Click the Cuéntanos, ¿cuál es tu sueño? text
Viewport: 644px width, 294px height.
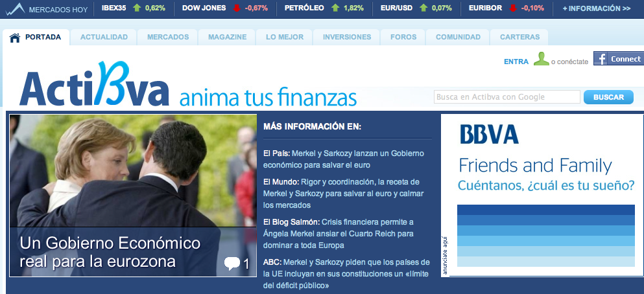[546, 186]
